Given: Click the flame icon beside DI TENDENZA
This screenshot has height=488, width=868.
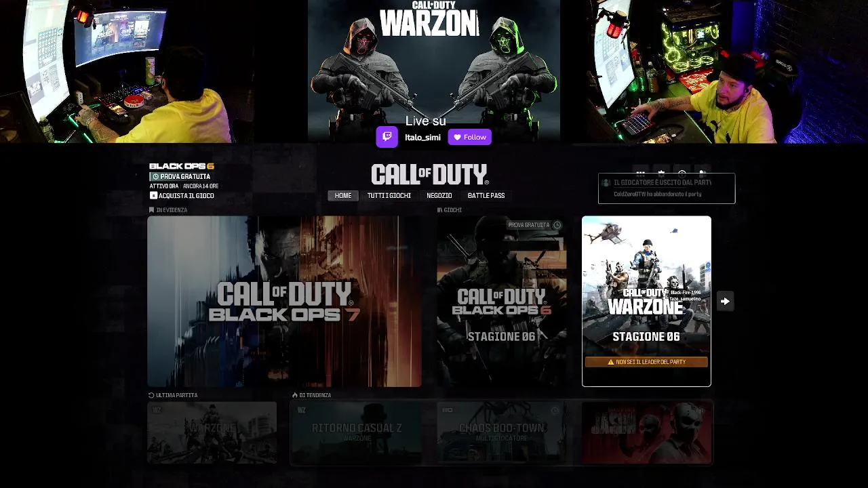Looking at the screenshot, I should click(x=295, y=395).
